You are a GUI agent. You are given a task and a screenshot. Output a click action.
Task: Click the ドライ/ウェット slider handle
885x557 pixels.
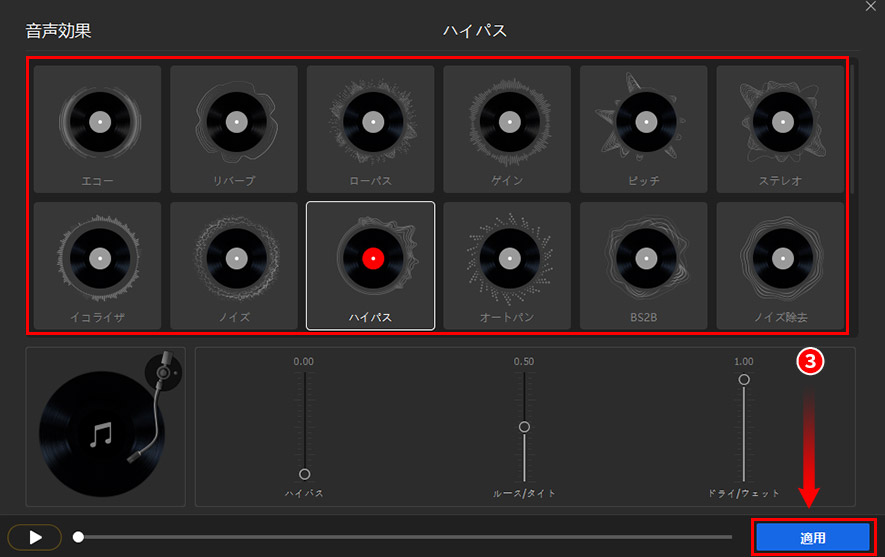[744, 380]
